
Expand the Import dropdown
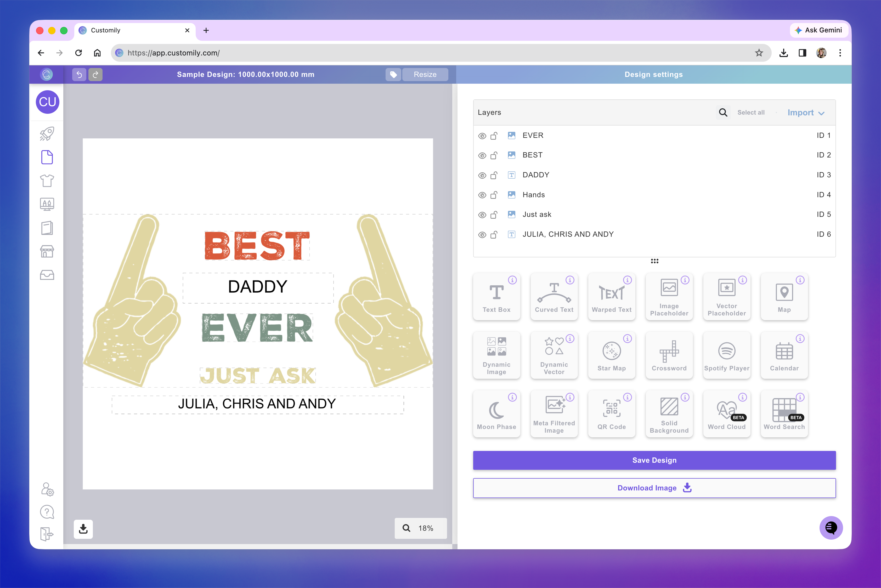click(806, 112)
